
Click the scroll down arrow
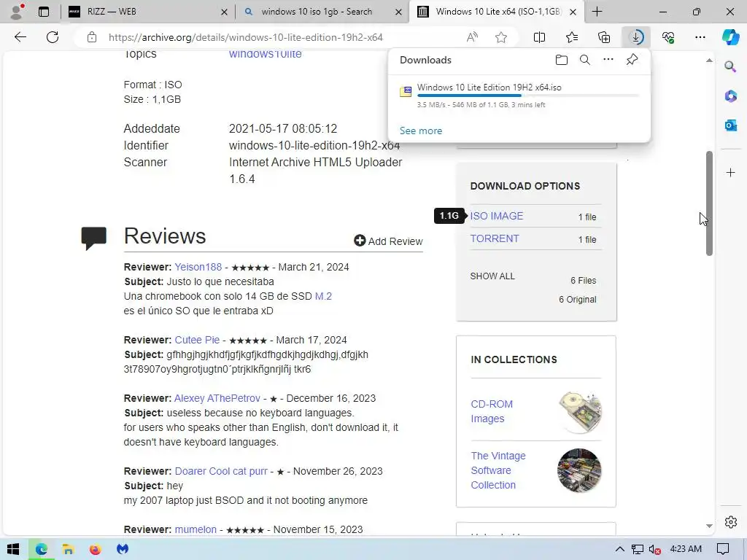(709, 526)
